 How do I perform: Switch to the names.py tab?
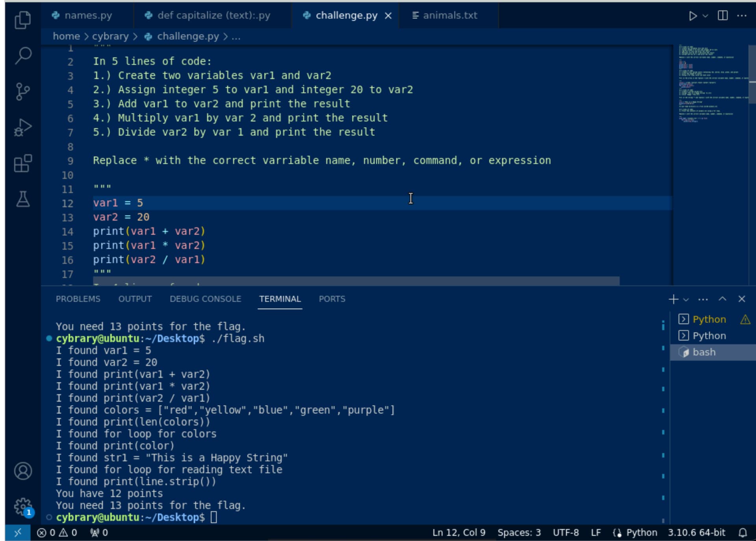88,15
